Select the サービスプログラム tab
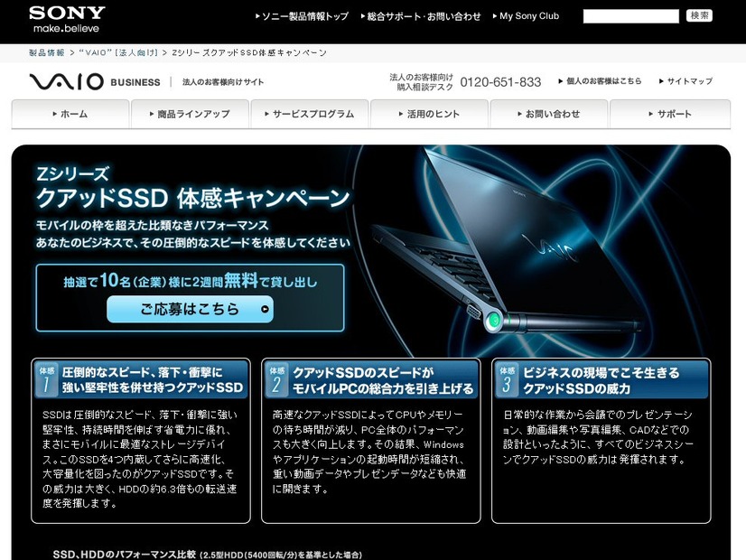This screenshot has height=560, width=746. (309, 114)
